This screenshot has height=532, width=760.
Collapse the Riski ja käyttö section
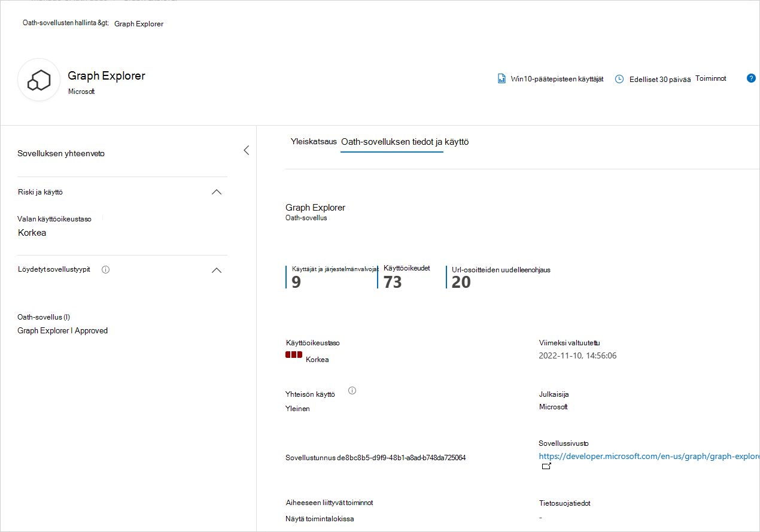[217, 192]
